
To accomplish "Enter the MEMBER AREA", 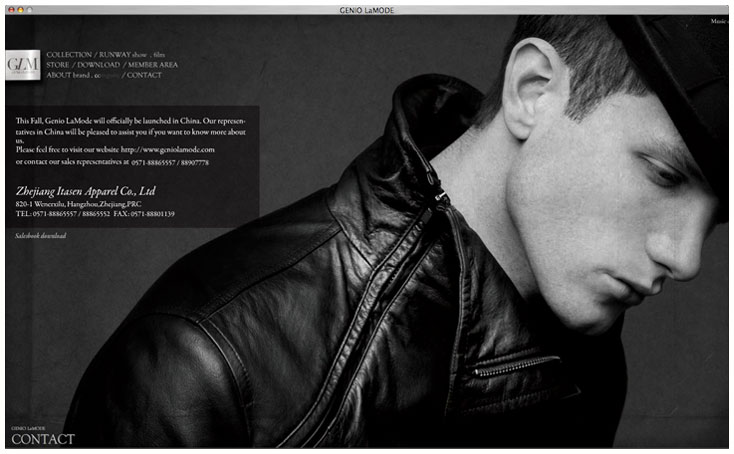I will [153, 65].
